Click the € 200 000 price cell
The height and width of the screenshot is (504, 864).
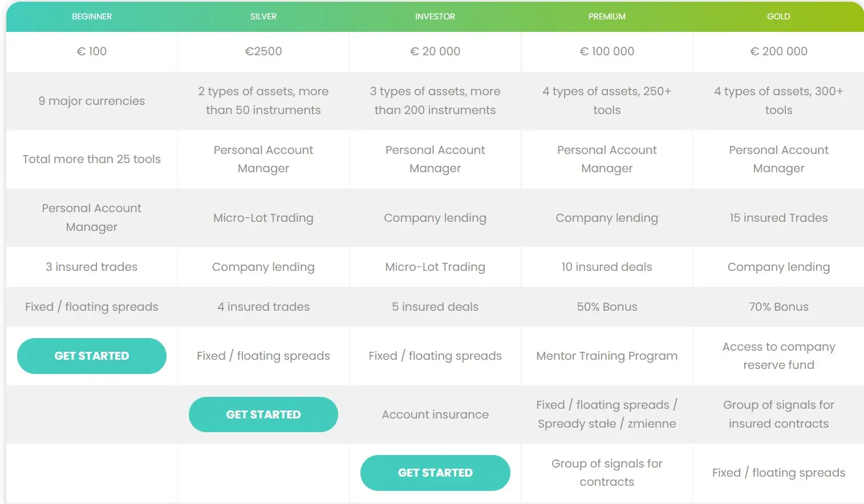click(778, 51)
